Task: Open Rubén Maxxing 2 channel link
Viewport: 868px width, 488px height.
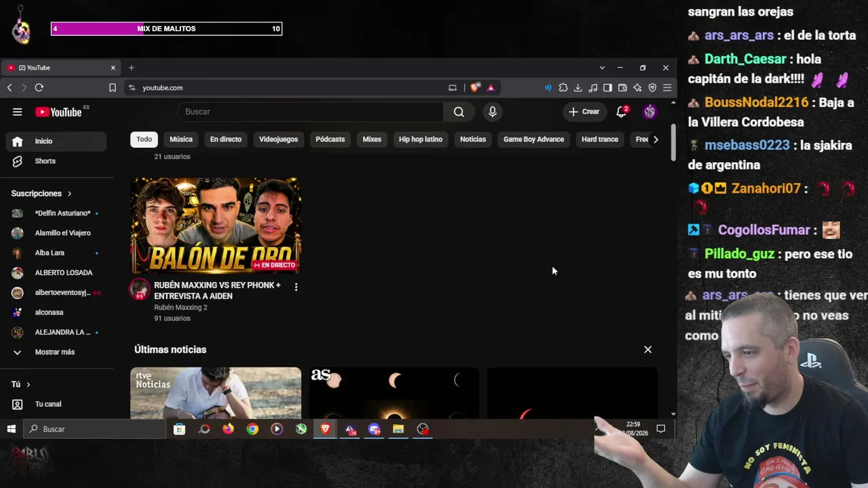Action: (x=180, y=308)
